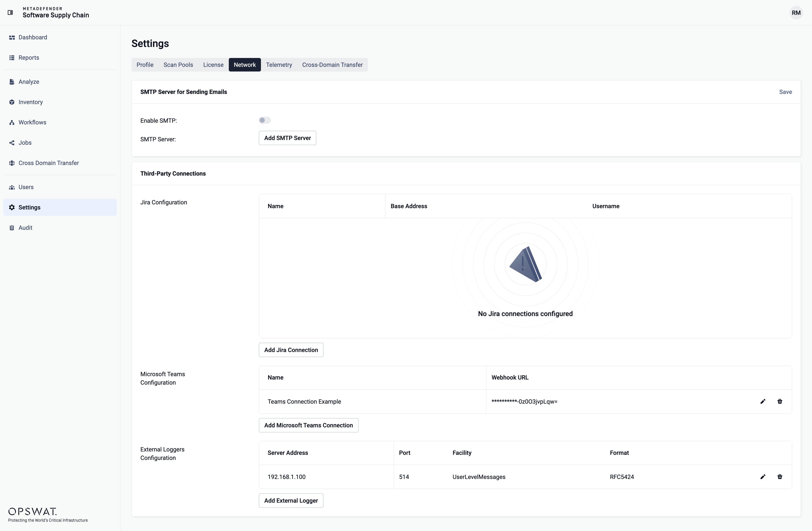
Task: Click the UserLevelMessages facility cell
Action: click(x=479, y=477)
